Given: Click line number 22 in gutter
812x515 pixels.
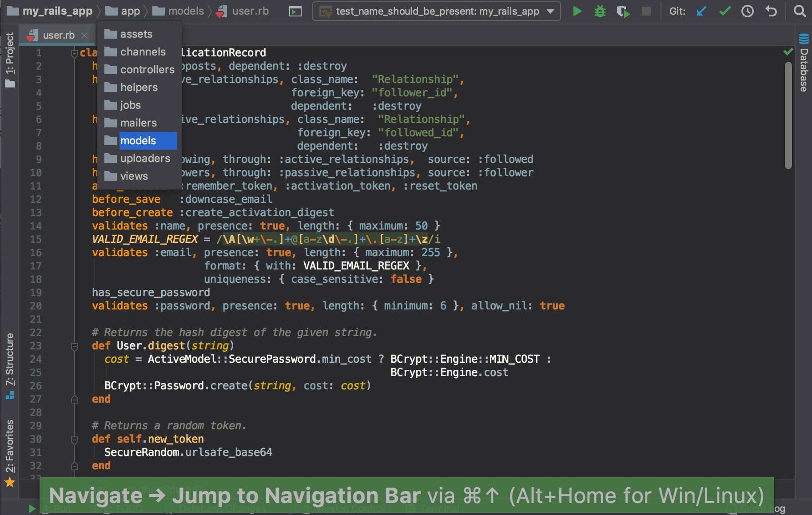Looking at the screenshot, I should coord(36,333).
